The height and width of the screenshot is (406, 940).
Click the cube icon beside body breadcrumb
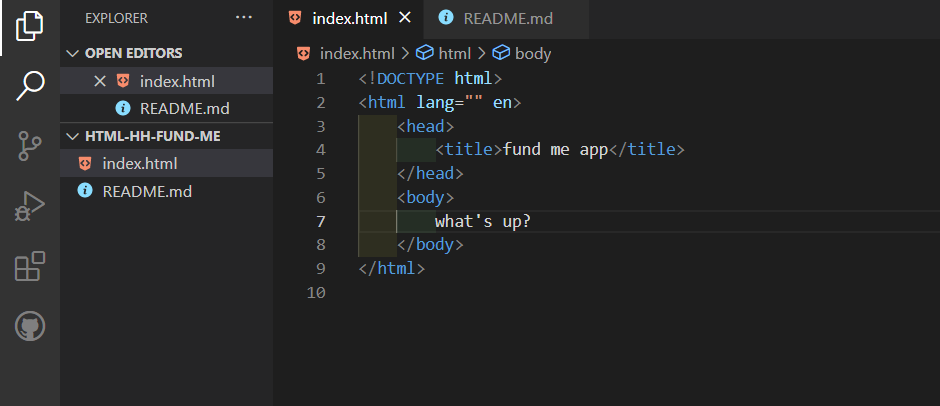501,53
